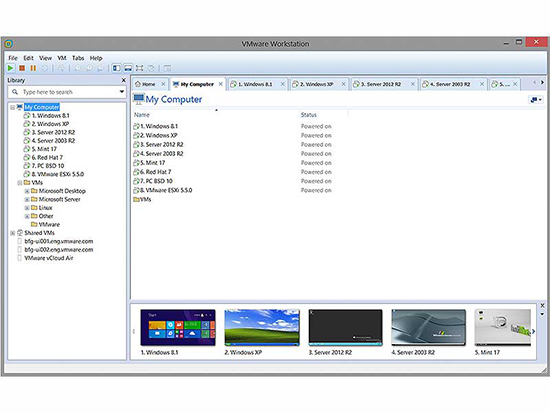550x413 pixels.
Task: Click server icon beside bfg-ui001.eng.vmware.com
Action: [x=20, y=241]
